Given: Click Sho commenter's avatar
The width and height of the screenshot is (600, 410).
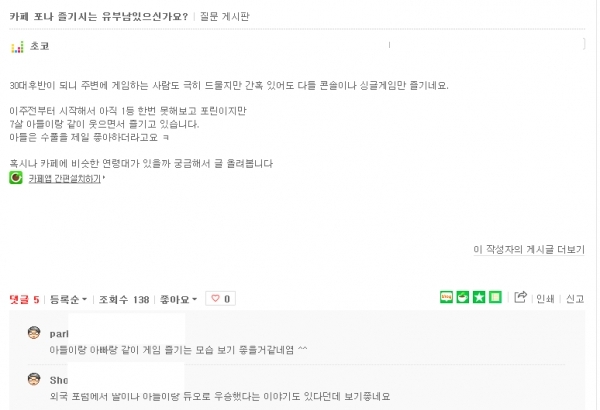Looking at the screenshot, I should [x=34, y=379].
